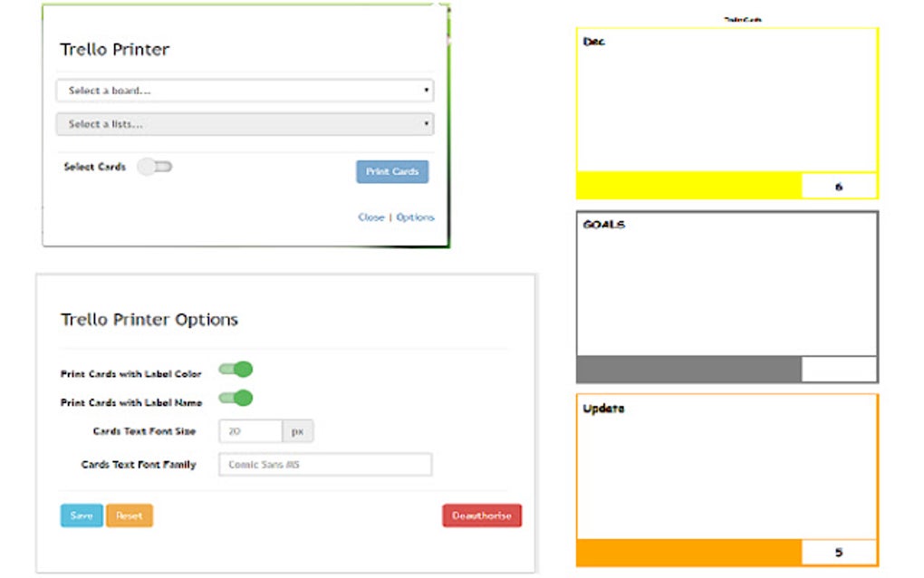The width and height of the screenshot is (924, 578).
Task: Click the orange label bar on Update card
Action: (688, 550)
